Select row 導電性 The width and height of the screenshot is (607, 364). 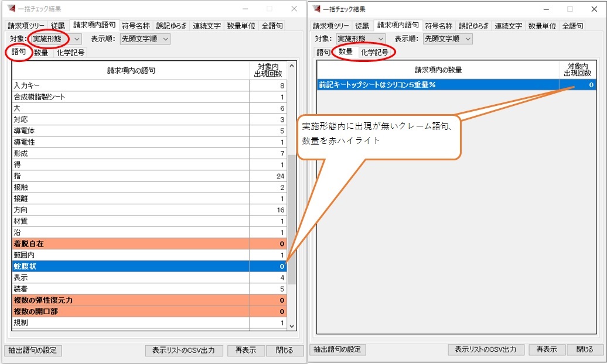coord(149,142)
